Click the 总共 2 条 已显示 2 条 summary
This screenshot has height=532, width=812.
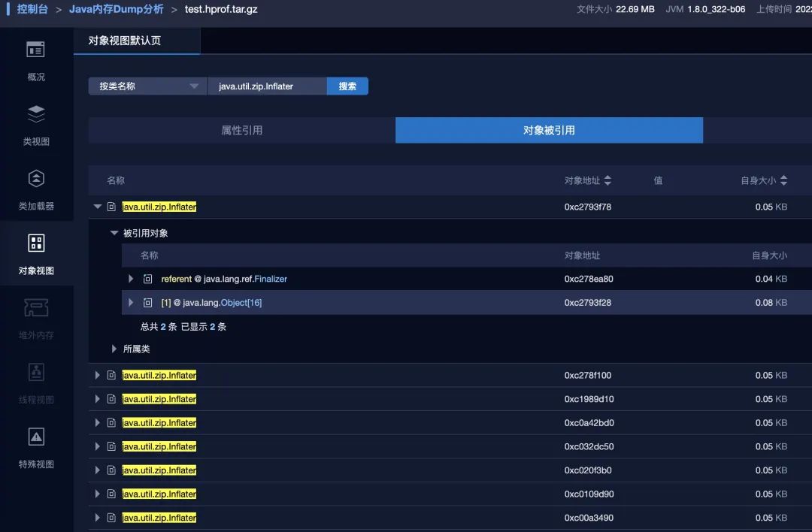[183, 327]
